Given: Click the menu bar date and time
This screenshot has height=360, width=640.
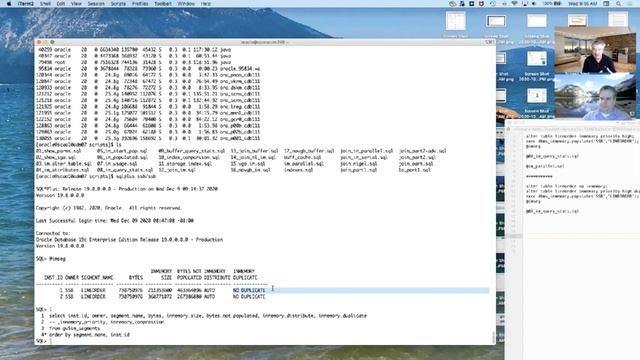Looking at the screenshot, I should [x=583, y=4].
